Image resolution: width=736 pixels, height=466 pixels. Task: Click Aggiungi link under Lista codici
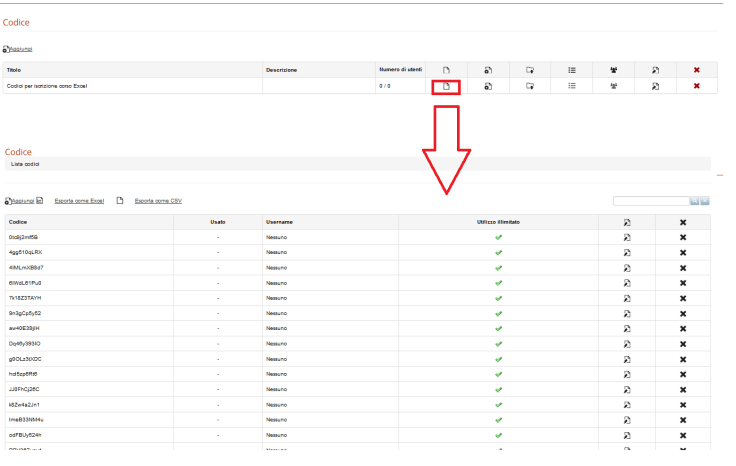point(21,201)
